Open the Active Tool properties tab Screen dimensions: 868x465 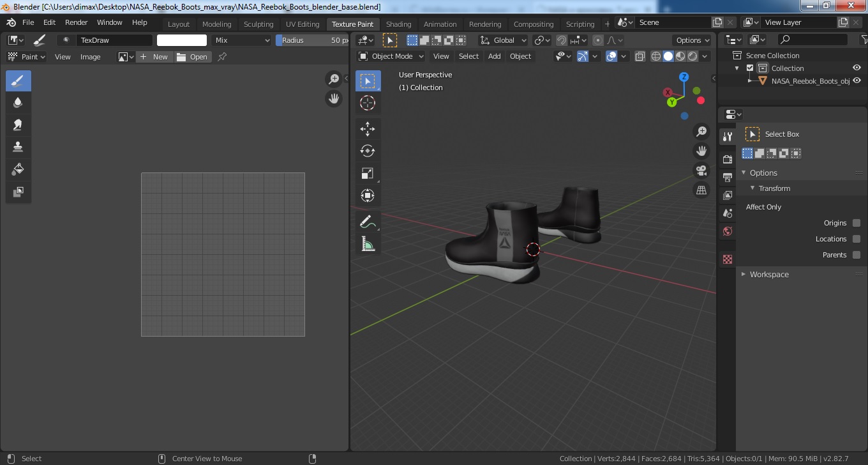727,136
